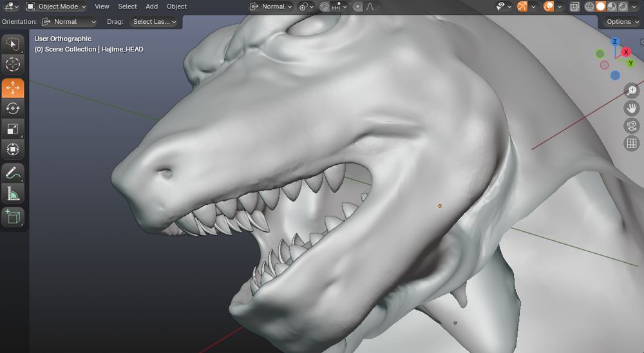Image resolution: width=644 pixels, height=353 pixels.
Task: Pick the Annotate pencil tool
Action: coord(13,173)
